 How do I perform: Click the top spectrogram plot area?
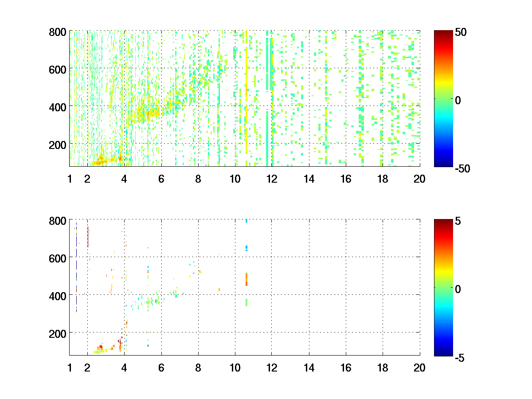(x=245, y=98)
